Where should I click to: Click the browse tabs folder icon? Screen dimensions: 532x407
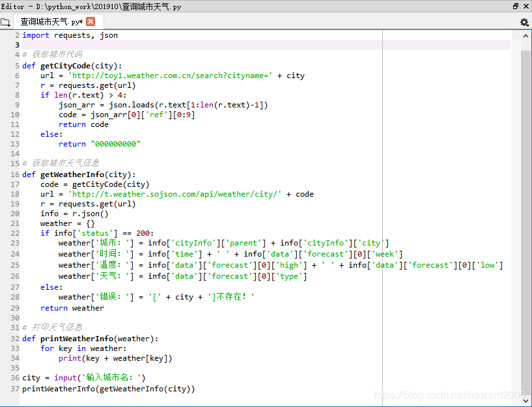pos(5,22)
